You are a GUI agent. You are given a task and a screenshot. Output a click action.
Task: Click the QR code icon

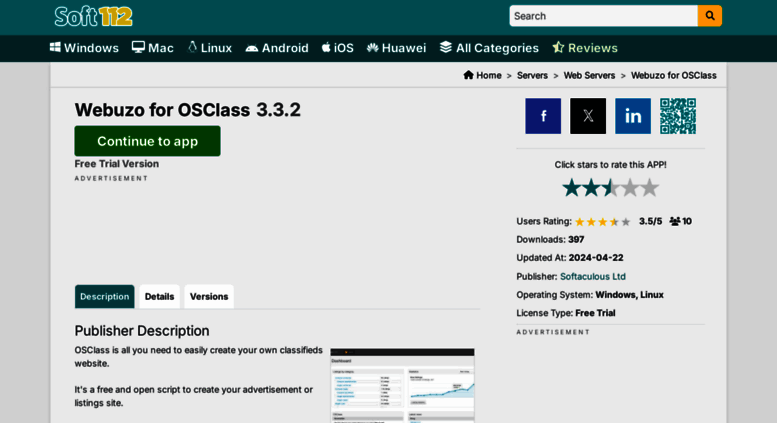(678, 116)
